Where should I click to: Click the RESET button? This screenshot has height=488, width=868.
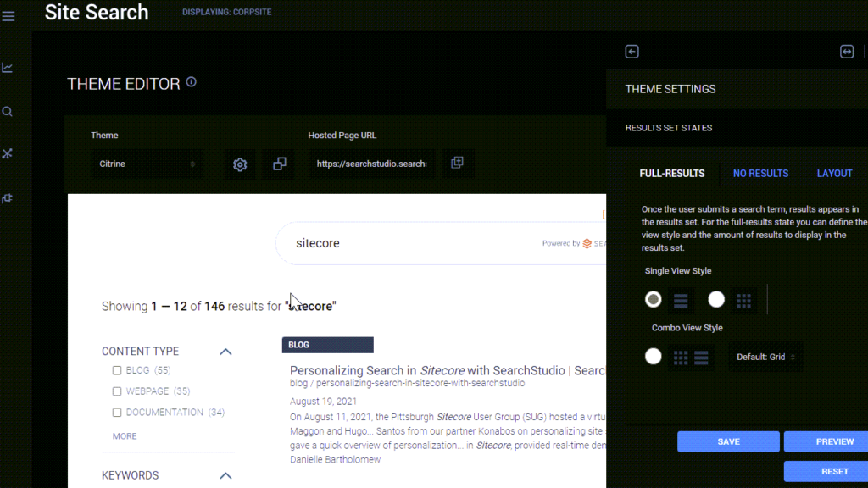tap(826, 471)
